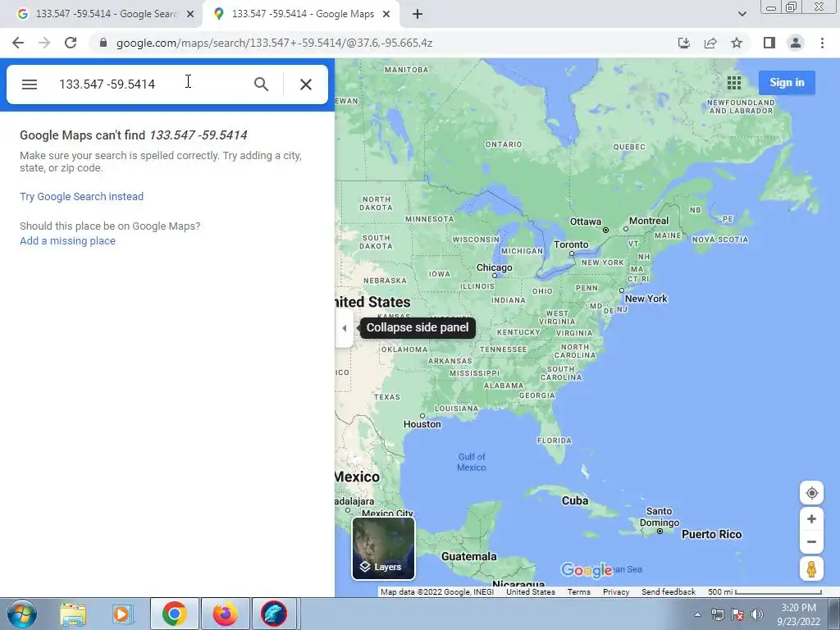This screenshot has height=630, width=840.
Task: Select the Google Maps browser tab
Action: (300, 14)
